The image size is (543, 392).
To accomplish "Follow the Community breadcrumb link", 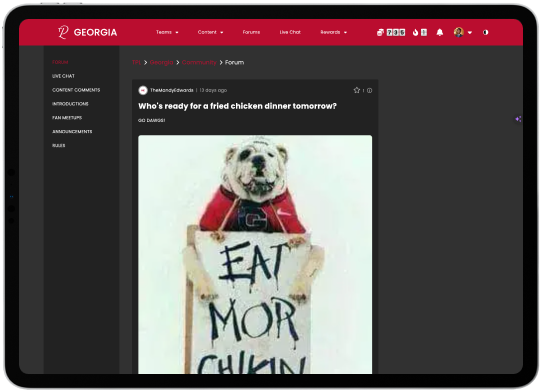I will (199, 62).
